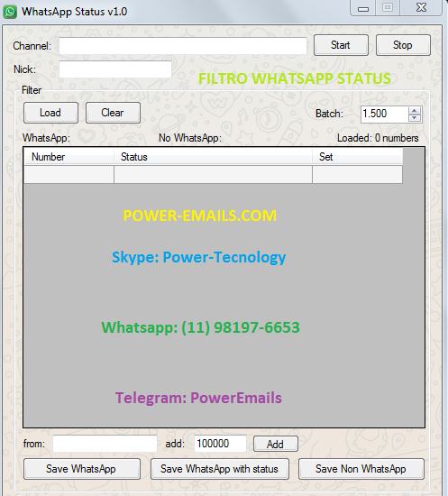
Task: Sort by the Number column header
Action: (x=69, y=157)
